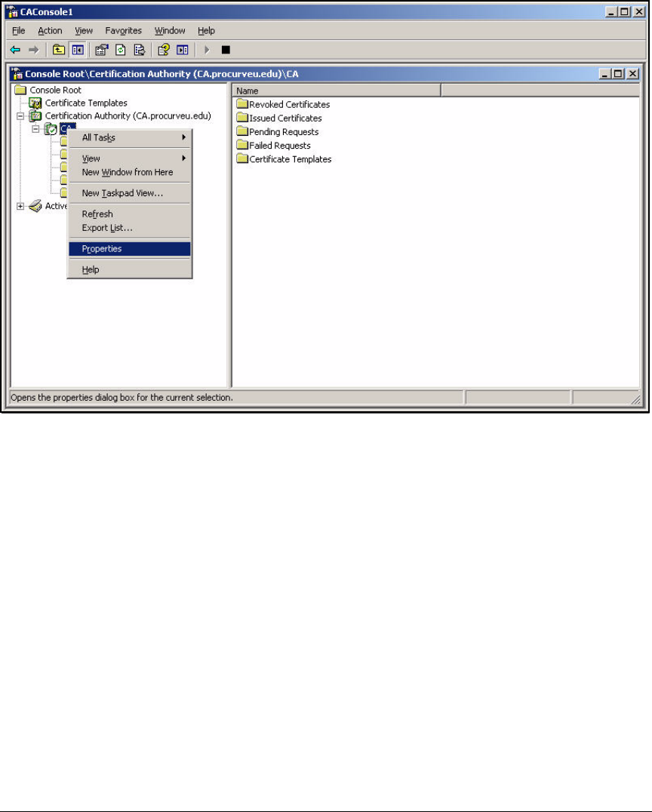Choose Export List... from context menu

pyautogui.click(x=130, y=228)
